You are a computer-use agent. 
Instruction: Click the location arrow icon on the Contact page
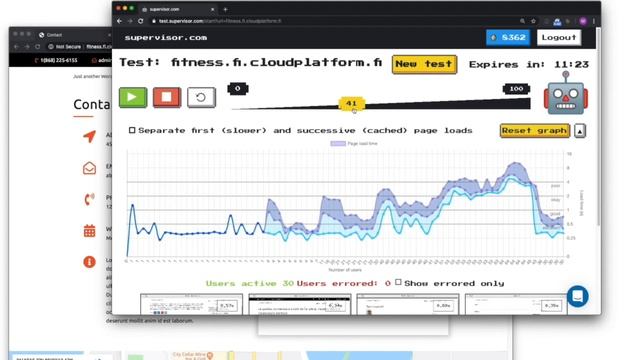tap(89, 136)
